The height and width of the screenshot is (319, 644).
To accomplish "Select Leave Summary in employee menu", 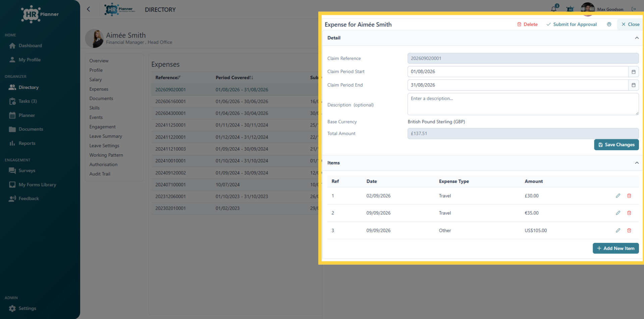I will point(106,136).
